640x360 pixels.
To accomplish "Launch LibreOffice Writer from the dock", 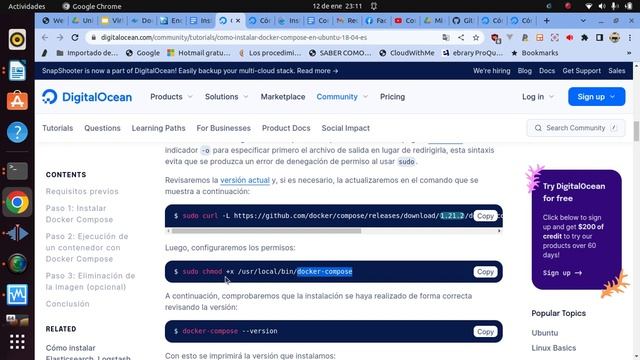I will [17, 70].
